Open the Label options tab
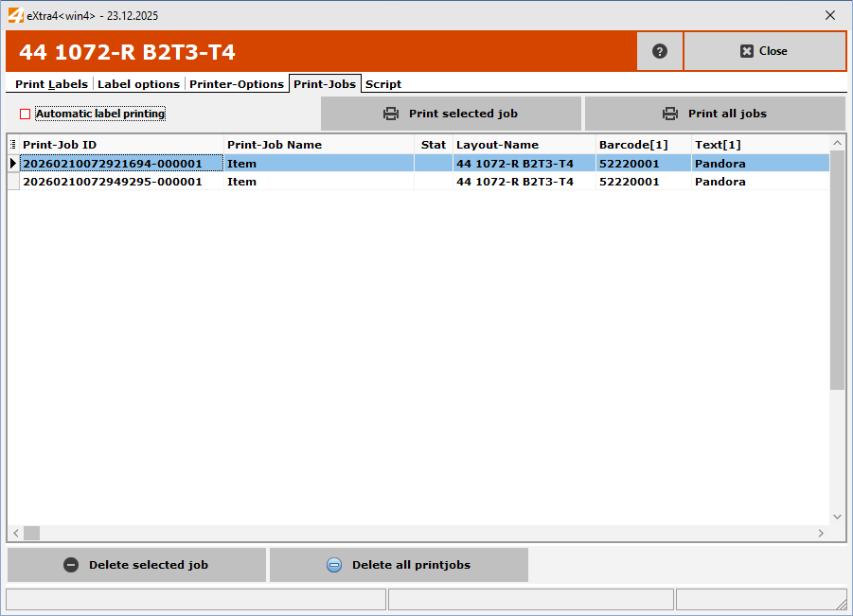The height and width of the screenshot is (616, 853). coord(138,84)
